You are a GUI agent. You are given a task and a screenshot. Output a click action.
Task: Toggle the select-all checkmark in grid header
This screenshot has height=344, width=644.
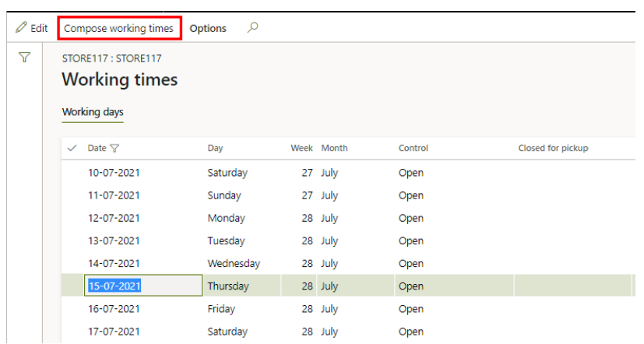pos(72,149)
